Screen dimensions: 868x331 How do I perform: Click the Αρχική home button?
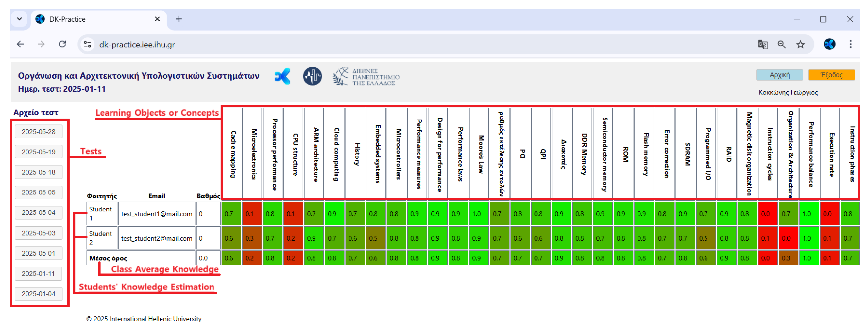point(779,75)
